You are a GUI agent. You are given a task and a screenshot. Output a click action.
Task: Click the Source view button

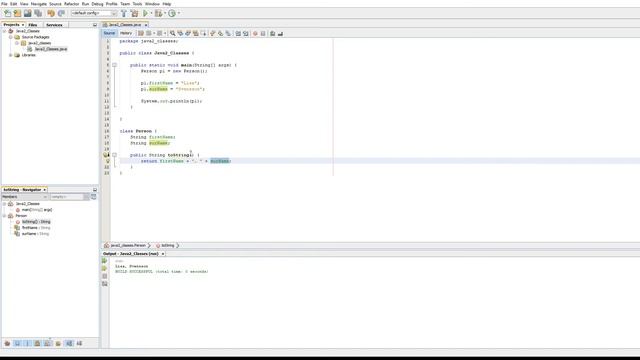pyautogui.click(x=109, y=33)
